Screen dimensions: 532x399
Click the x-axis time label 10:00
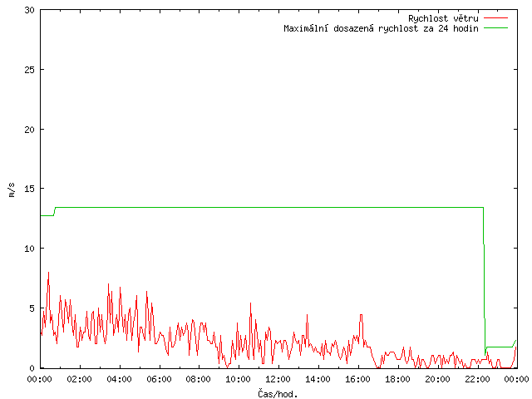[239, 379]
